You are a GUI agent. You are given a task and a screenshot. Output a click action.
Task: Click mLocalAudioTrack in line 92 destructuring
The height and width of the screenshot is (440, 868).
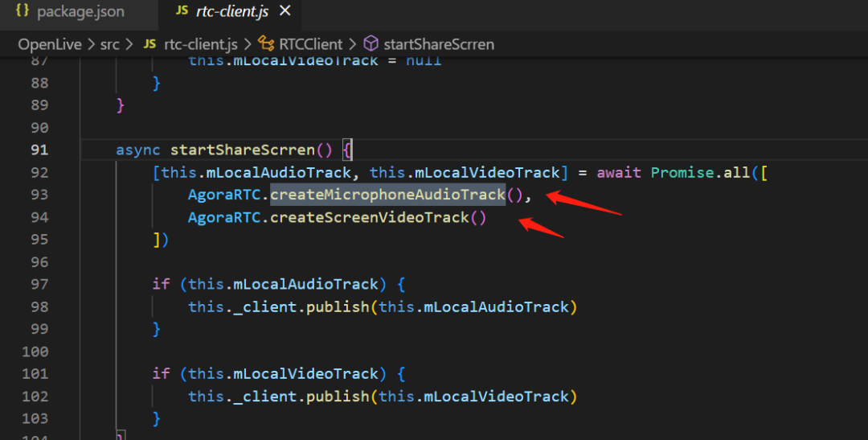(278, 172)
